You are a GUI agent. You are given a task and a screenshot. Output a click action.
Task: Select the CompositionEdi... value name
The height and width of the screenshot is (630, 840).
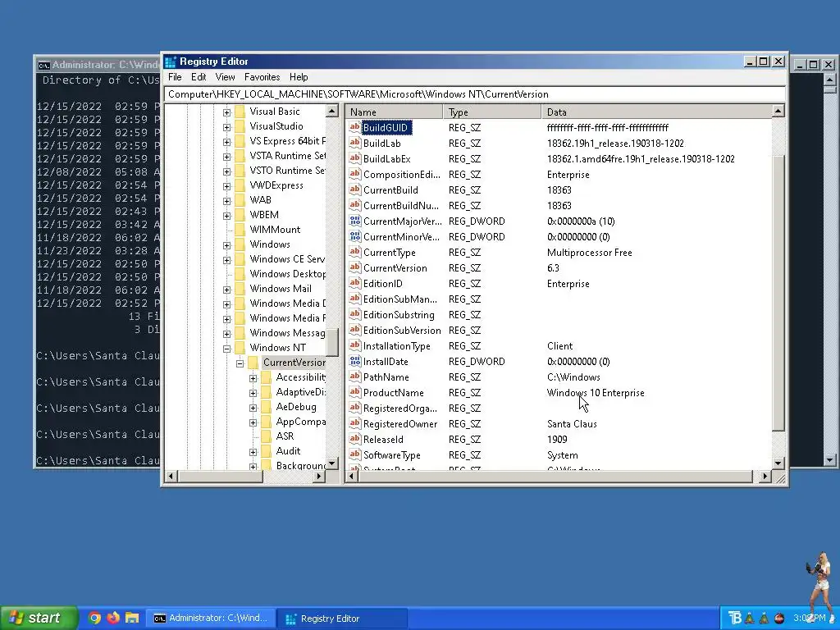point(402,175)
